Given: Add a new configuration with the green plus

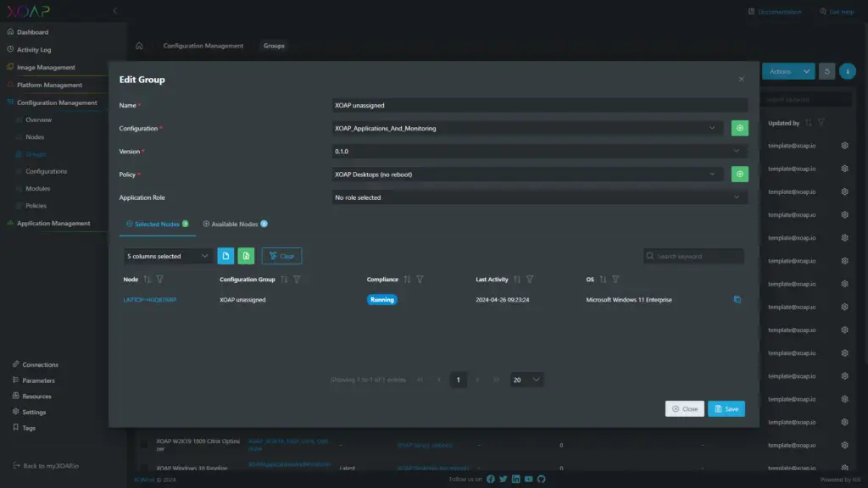Looking at the screenshot, I should [739, 129].
